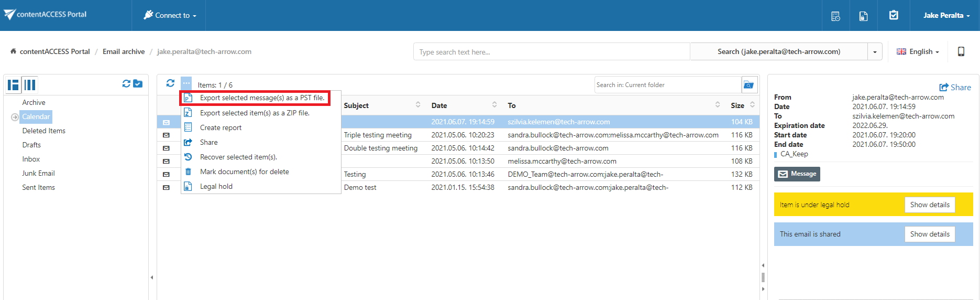980x300 pixels.
Task: Click the mobile device icon near the language selector
Action: point(961,51)
